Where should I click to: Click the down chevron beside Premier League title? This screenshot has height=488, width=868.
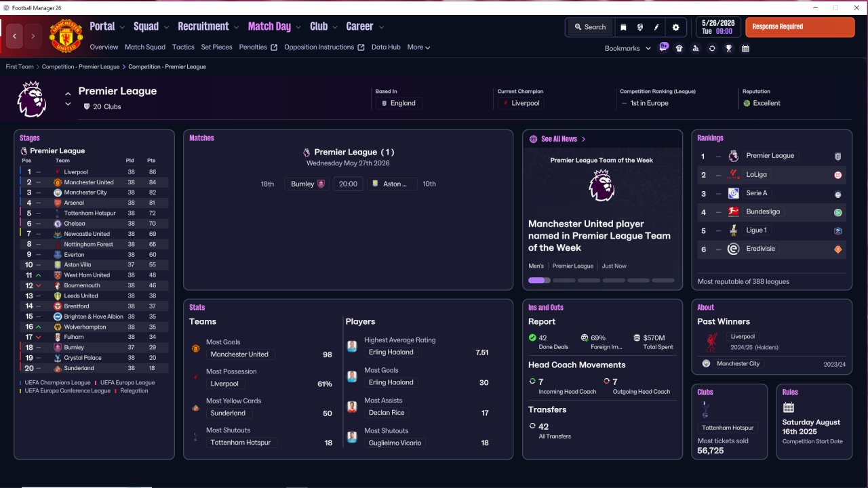[x=68, y=104]
